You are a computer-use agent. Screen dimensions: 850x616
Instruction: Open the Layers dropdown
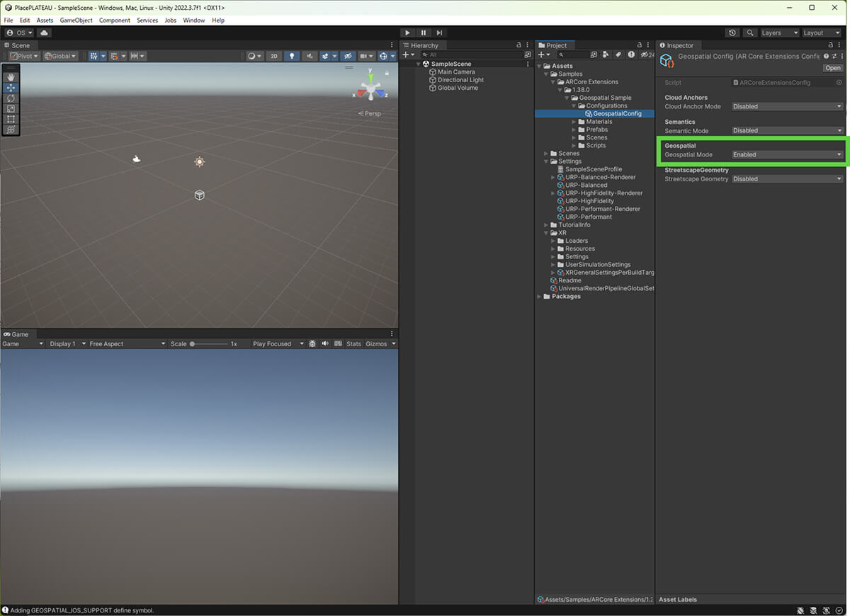[x=779, y=33]
